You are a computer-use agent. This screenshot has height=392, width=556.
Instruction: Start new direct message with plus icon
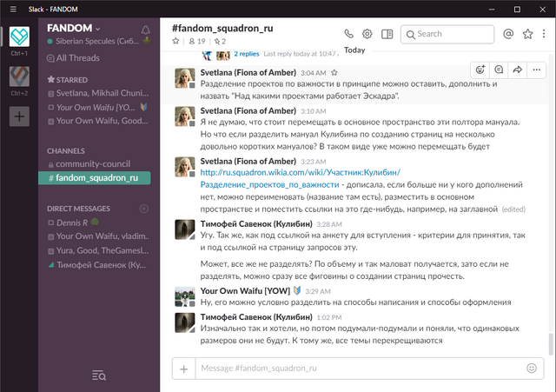(144, 209)
